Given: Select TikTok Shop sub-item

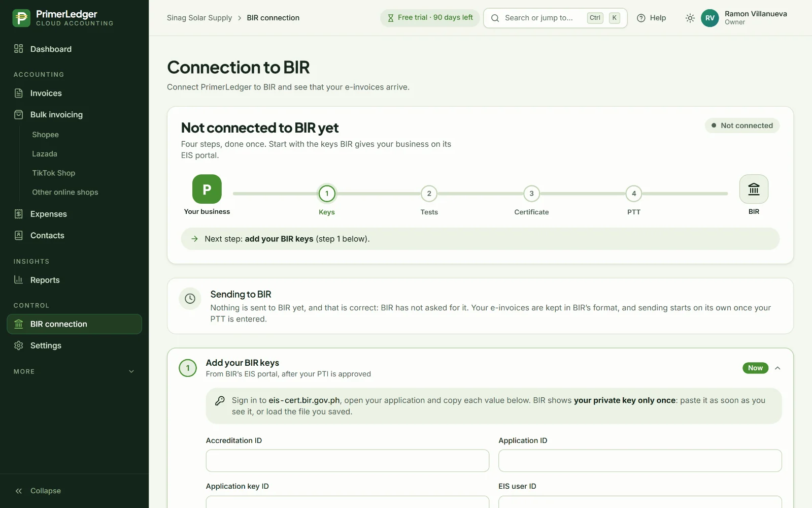Looking at the screenshot, I should (53, 173).
